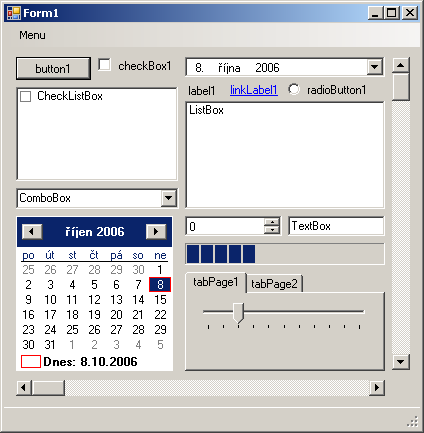Click the trackbar slider thumb
Viewport: 424px width, 433px height.
coord(238,313)
